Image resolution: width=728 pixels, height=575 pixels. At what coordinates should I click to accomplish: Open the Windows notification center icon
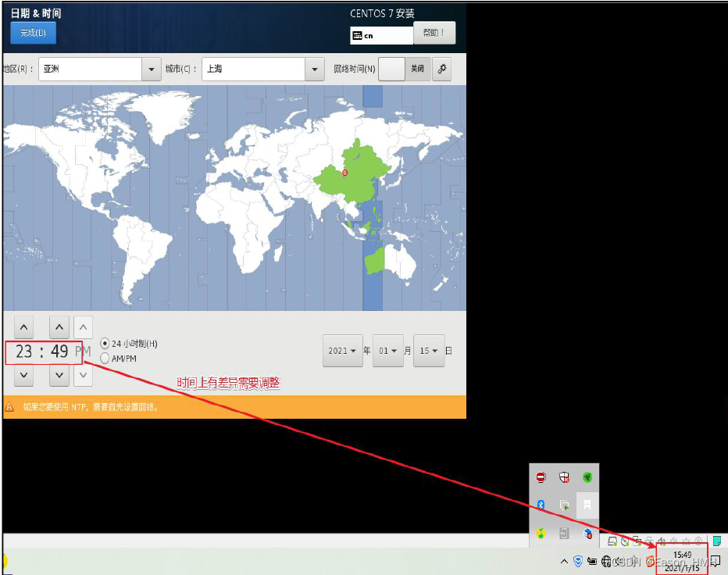pos(716,561)
